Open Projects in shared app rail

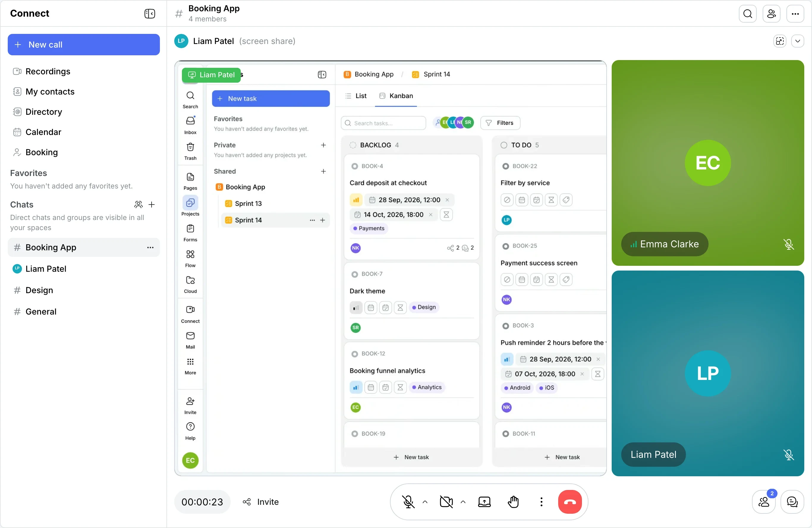[x=190, y=206]
